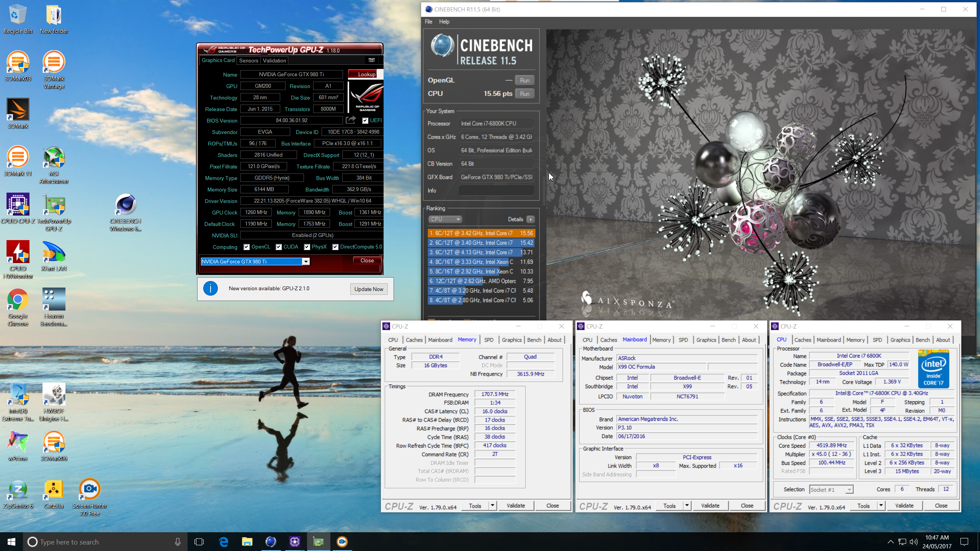
Task: Open Bench tab in CPU-Z CPU window
Action: click(923, 340)
